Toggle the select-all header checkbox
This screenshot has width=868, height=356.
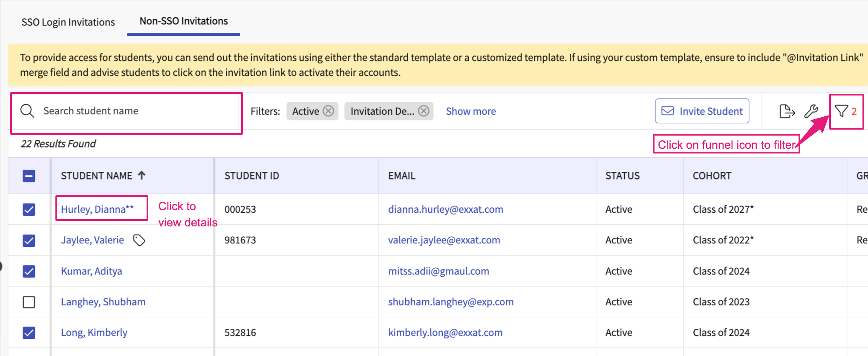pyautogui.click(x=29, y=176)
